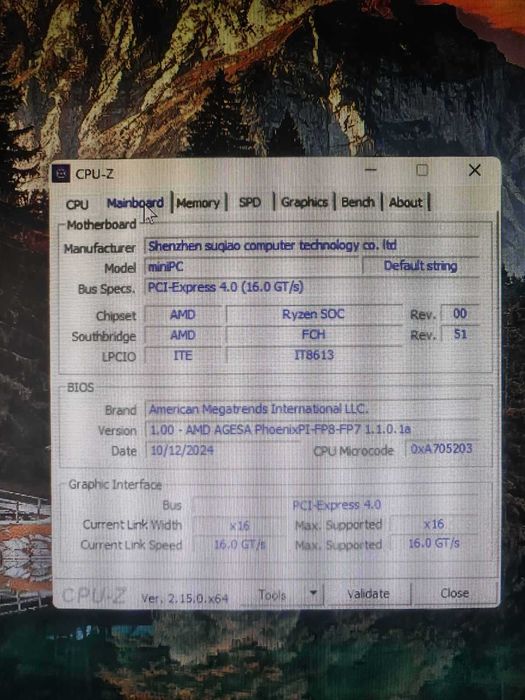Click the Model field showing miniPC

click(x=251, y=267)
